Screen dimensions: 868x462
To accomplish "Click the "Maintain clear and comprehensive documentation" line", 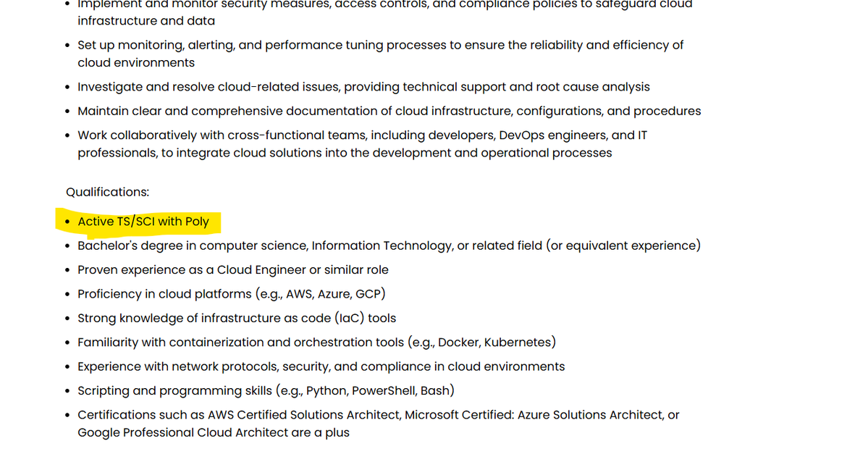I will point(389,112).
